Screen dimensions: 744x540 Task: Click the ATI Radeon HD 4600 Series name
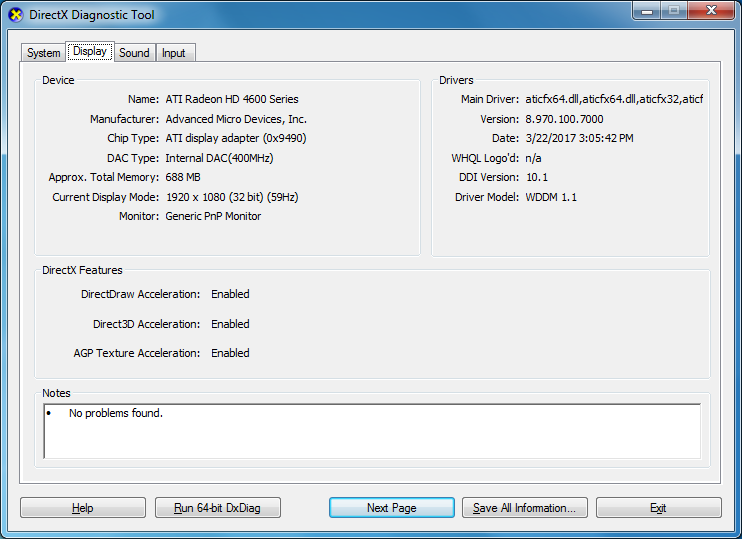click(x=232, y=99)
